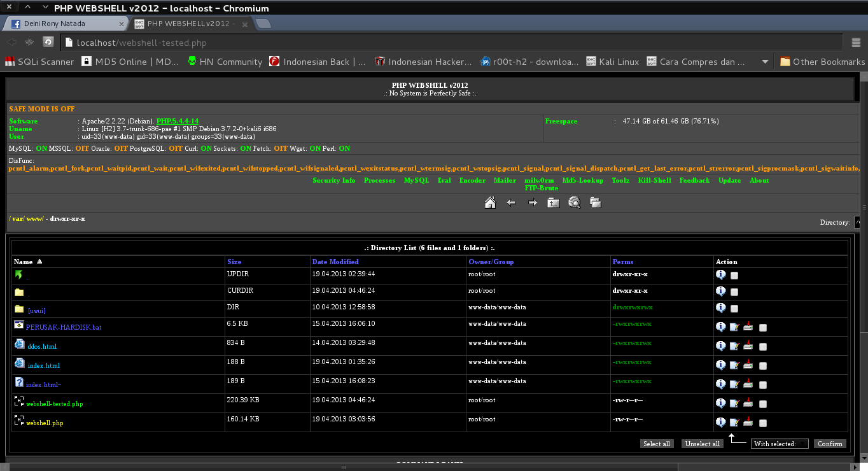Go forward using the right arrow icon

pos(532,202)
